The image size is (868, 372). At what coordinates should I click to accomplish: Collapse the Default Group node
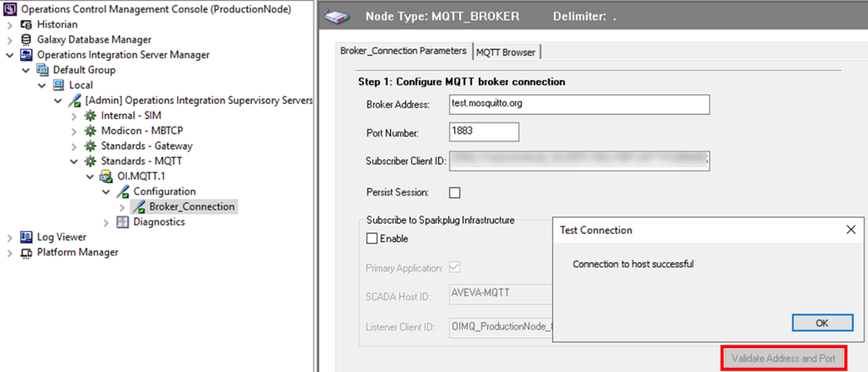(26, 70)
